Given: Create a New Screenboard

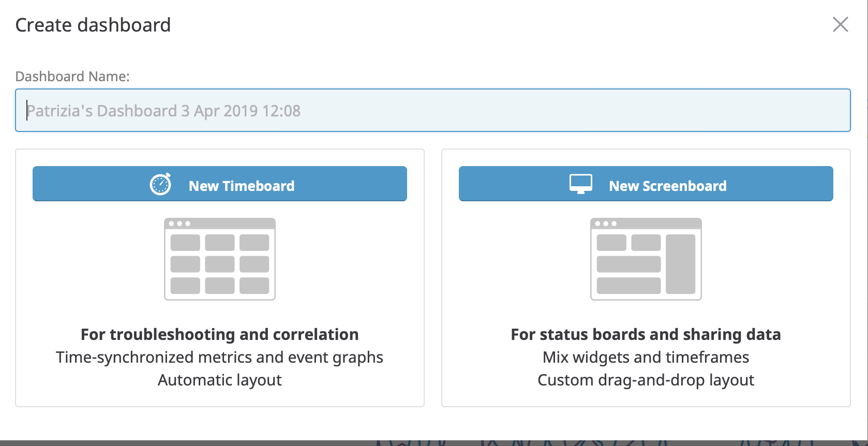Looking at the screenshot, I should point(646,184).
